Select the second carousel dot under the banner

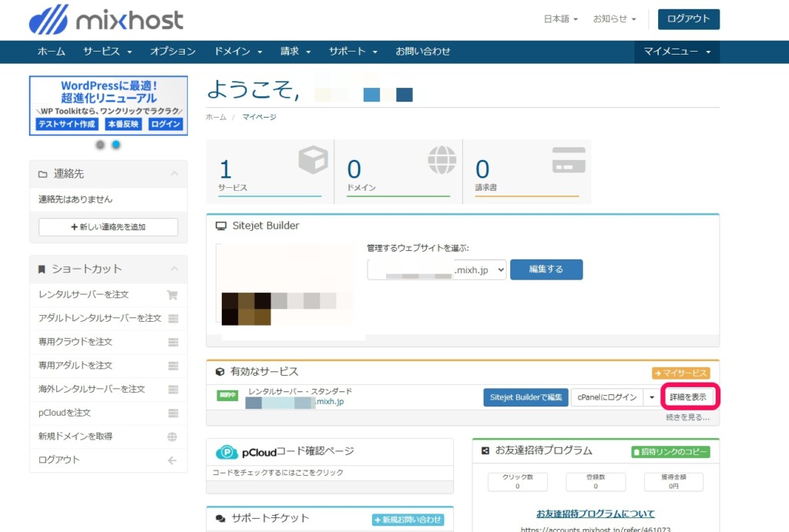(116, 144)
